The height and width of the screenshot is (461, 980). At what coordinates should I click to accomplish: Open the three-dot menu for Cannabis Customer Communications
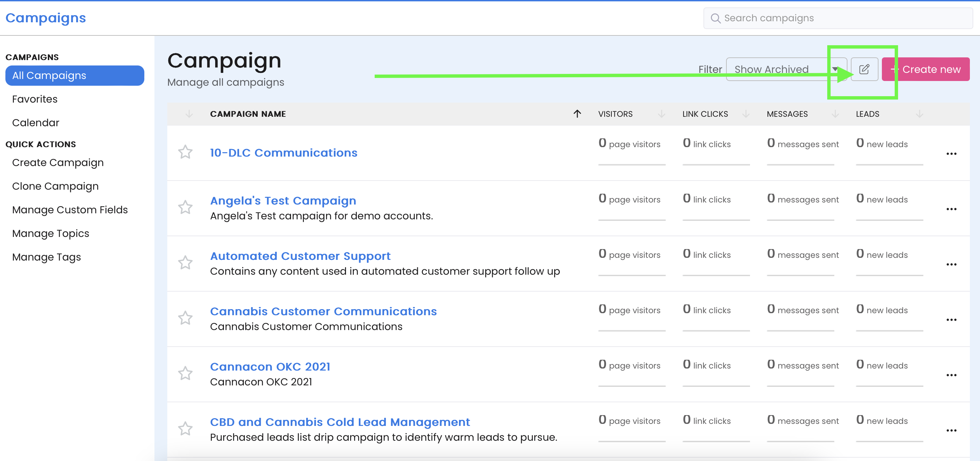tap(951, 320)
